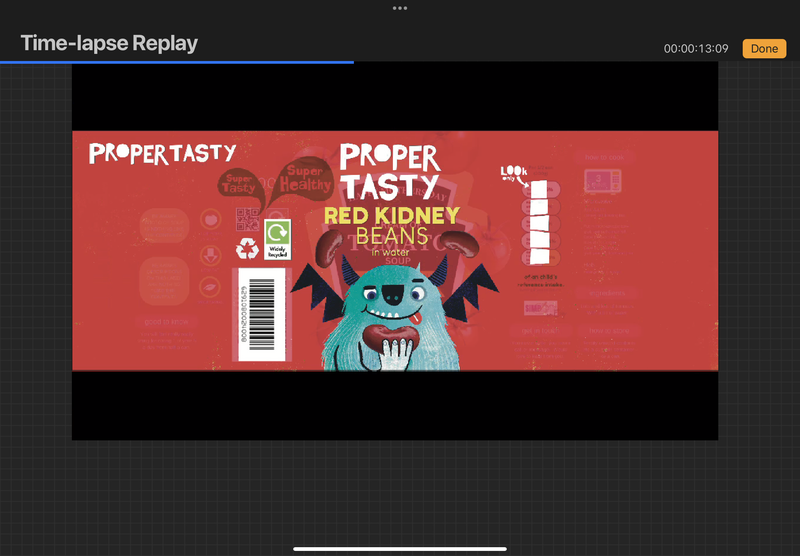Click the Super Healthy speech bubble
The image size is (800, 556).
302,177
